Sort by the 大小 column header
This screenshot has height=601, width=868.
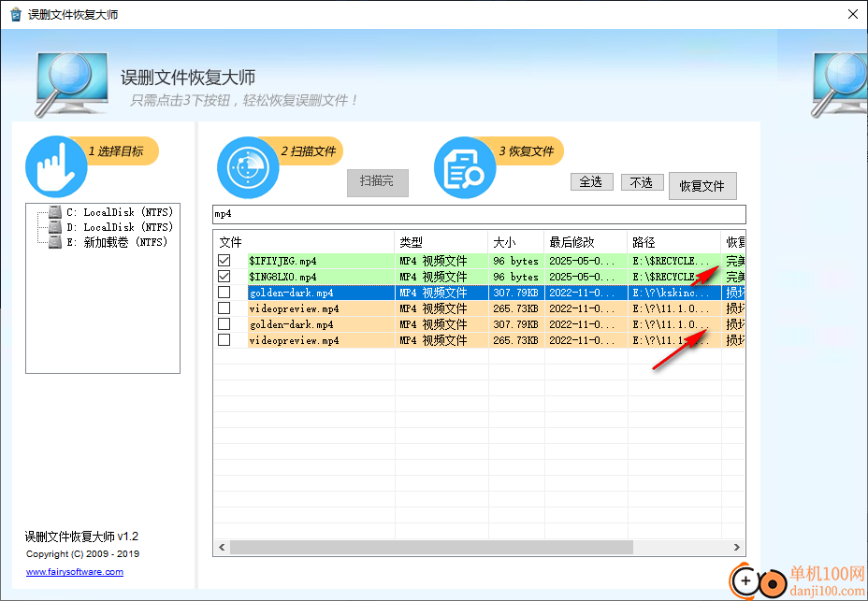tap(516, 242)
